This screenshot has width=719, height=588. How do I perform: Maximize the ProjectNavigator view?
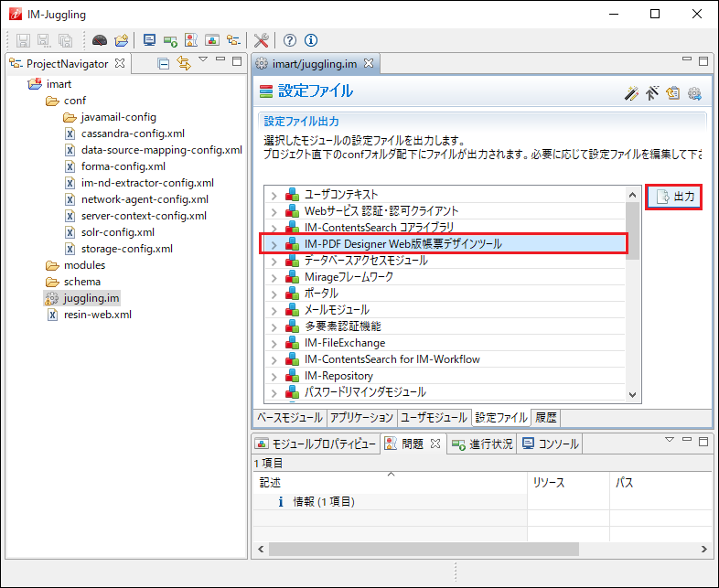click(x=237, y=61)
